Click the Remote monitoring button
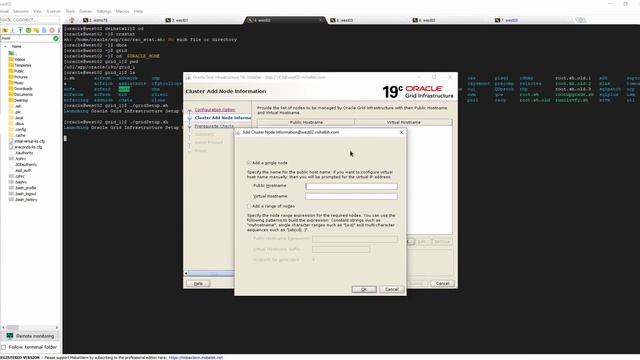 [30, 336]
